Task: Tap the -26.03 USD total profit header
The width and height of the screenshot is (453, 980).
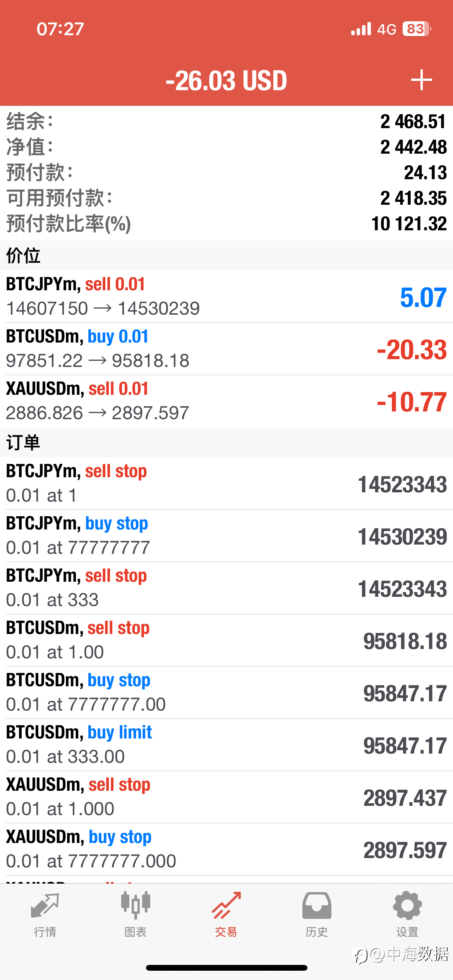Action: 226,81
